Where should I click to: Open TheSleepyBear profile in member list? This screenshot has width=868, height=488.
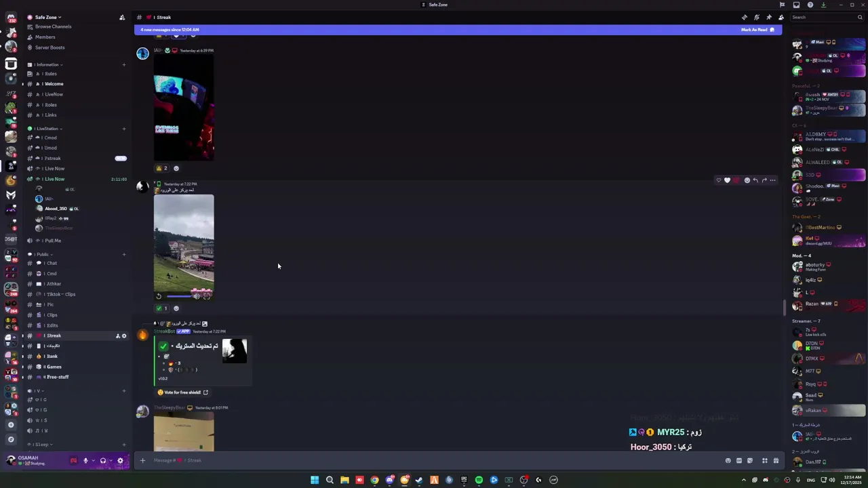829,110
